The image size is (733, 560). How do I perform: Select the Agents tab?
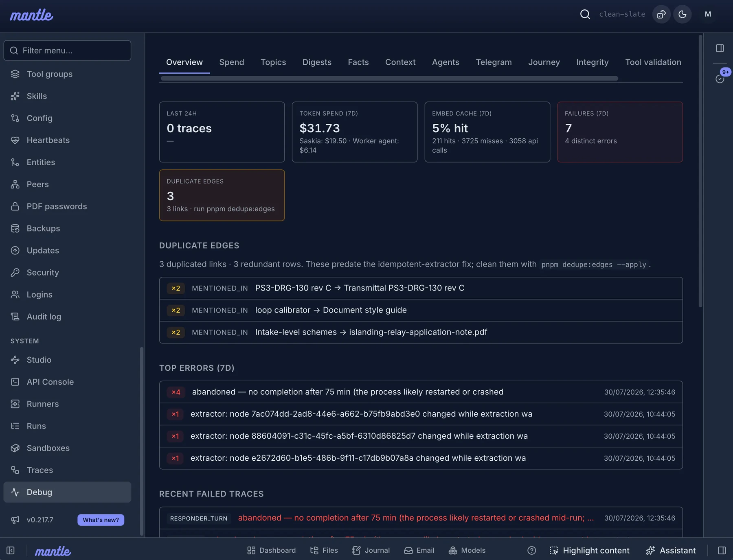pos(446,62)
